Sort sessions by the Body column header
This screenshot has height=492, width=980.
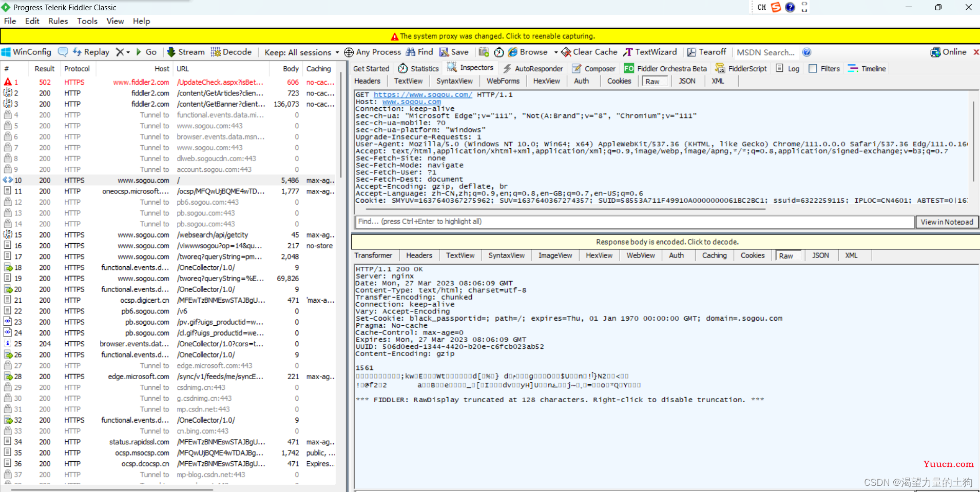click(x=291, y=69)
